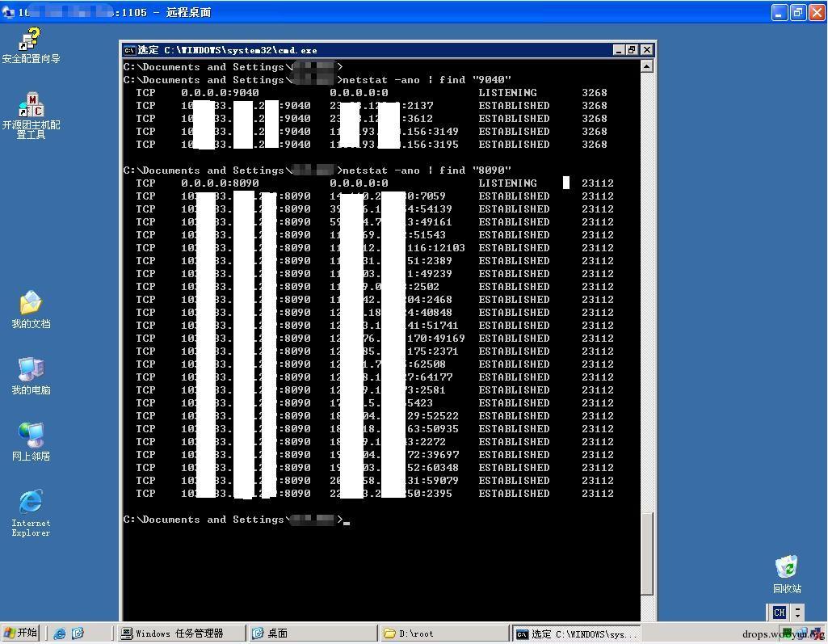This screenshot has width=828, height=644.
Task: Open the 安全配置向导 desktop shortcut
Action: pyautogui.click(x=31, y=40)
